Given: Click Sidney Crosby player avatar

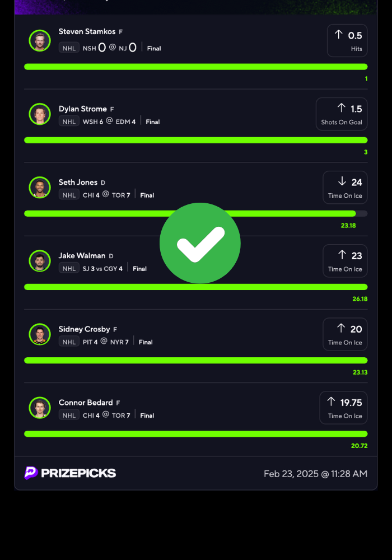Looking at the screenshot, I should 40,334.
